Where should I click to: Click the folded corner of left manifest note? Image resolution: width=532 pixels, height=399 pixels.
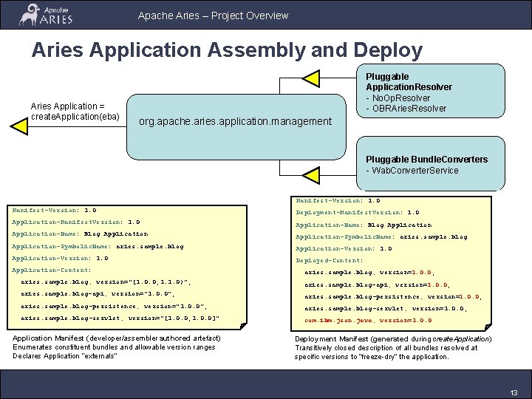pyautogui.click(x=243, y=326)
